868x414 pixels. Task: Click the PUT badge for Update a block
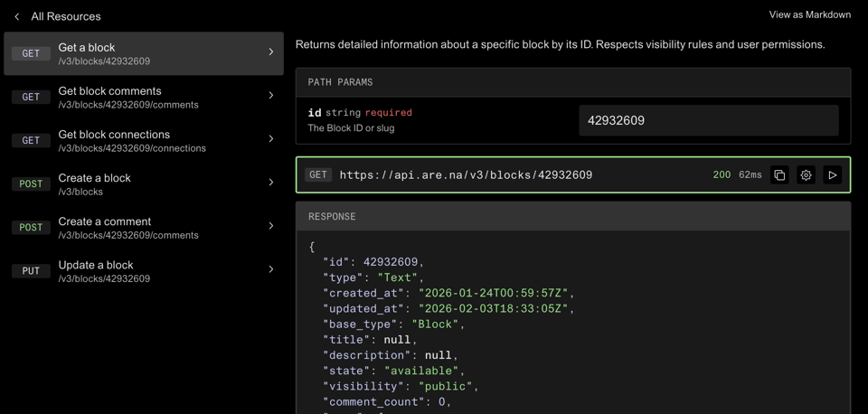tap(31, 270)
